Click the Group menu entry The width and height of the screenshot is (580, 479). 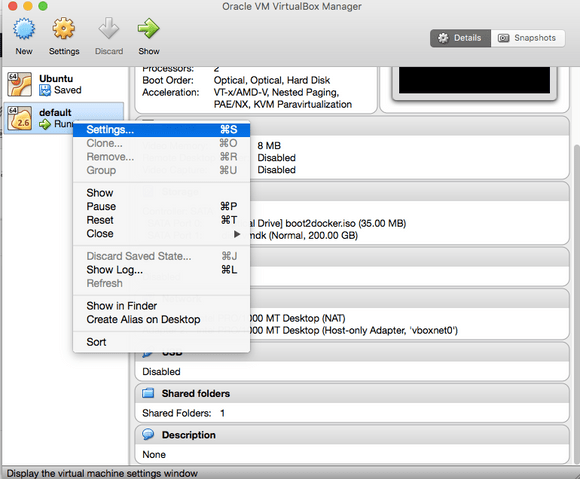click(161, 171)
